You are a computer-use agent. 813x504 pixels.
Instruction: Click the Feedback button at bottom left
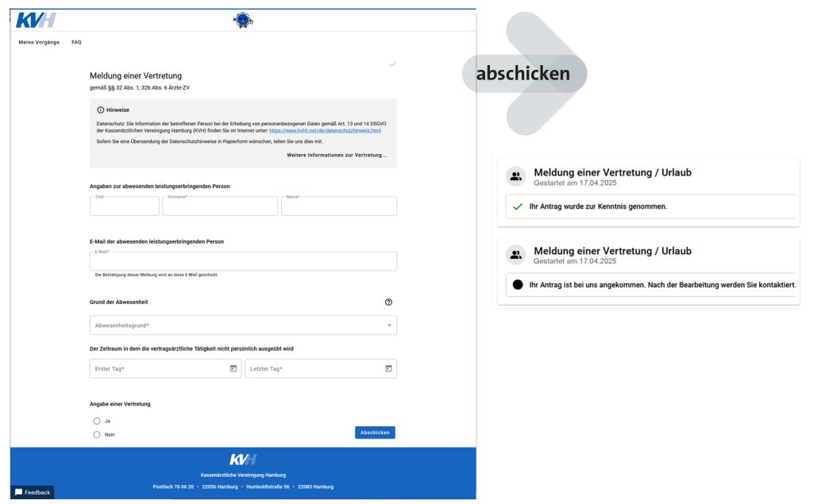click(x=33, y=492)
